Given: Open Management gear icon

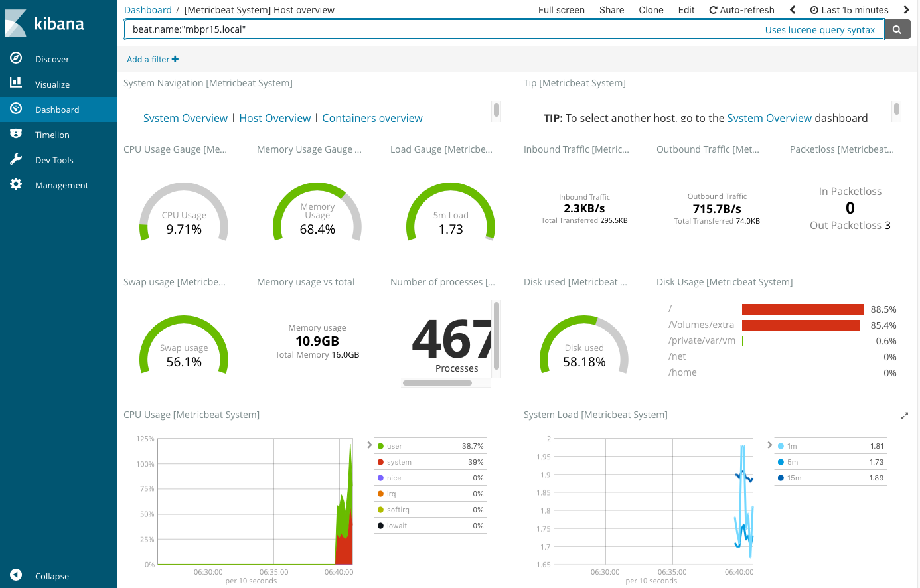Looking at the screenshot, I should (16, 184).
